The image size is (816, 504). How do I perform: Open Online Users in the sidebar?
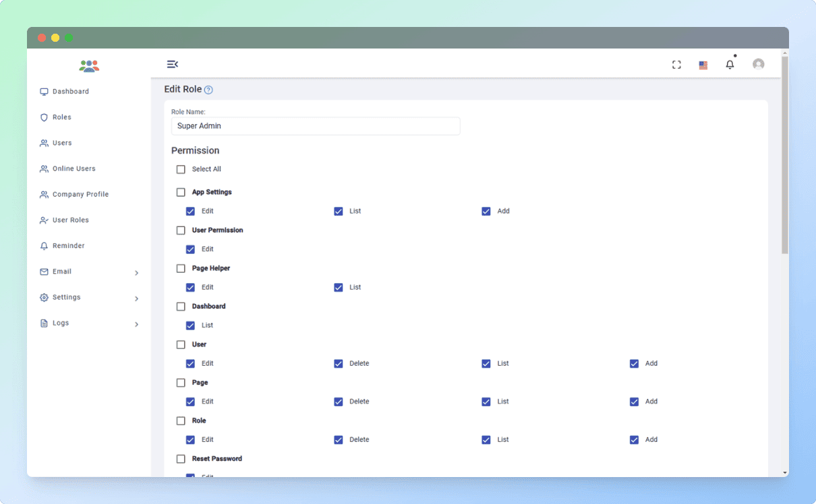click(74, 168)
